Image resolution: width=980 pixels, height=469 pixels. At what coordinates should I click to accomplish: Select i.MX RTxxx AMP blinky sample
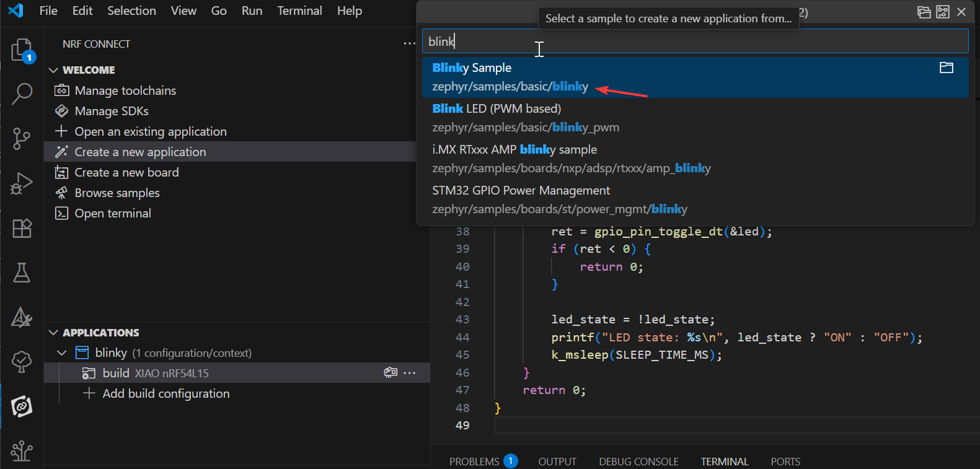pos(695,159)
